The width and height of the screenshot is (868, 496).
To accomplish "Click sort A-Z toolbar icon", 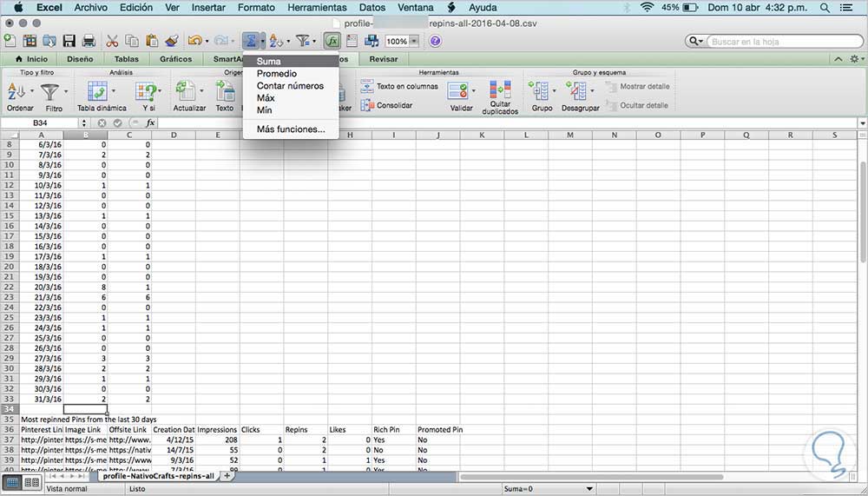I will (x=276, y=41).
